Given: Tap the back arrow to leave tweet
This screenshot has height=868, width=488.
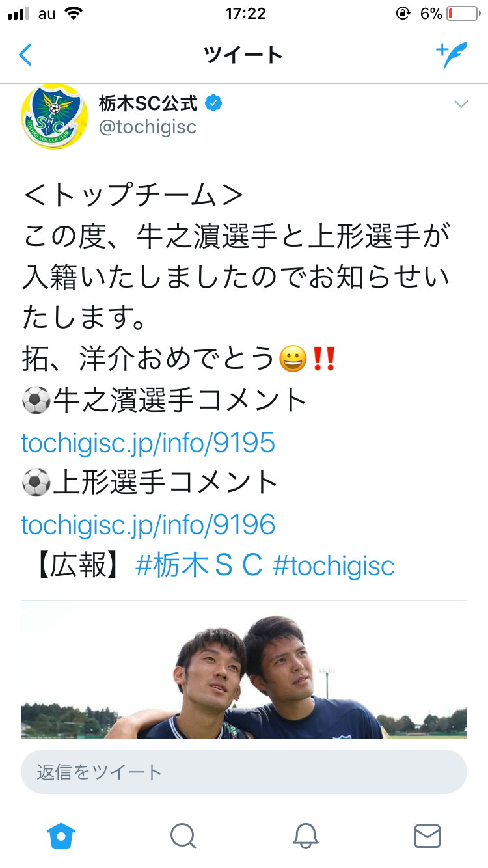Looking at the screenshot, I should tap(25, 55).
